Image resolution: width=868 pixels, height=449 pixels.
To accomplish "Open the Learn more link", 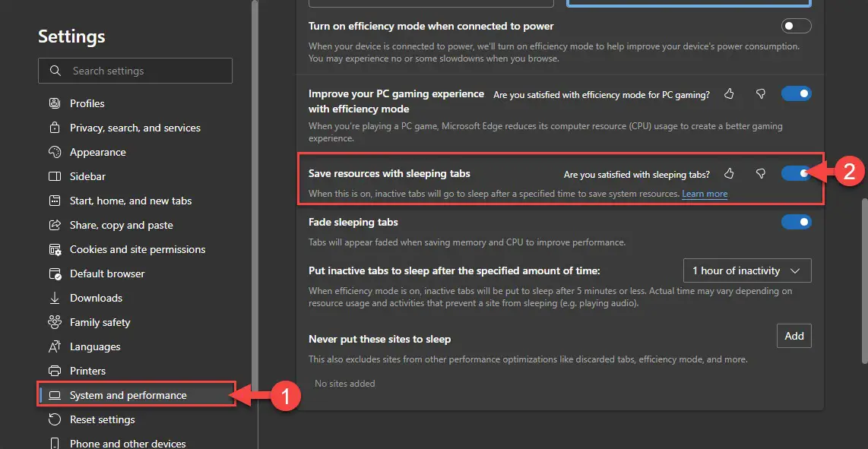I will 705,194.
